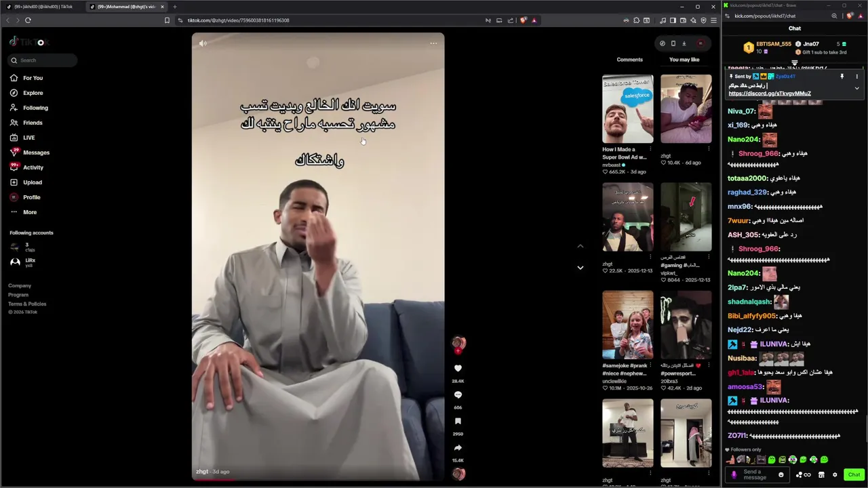Collapse the pinned message chevron in chat
868x488 pixels.
856,88
